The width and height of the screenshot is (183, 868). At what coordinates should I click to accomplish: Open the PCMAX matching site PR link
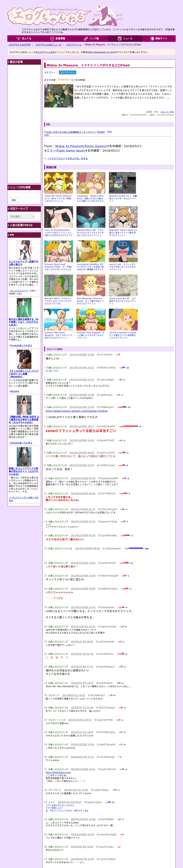[74, 132]
